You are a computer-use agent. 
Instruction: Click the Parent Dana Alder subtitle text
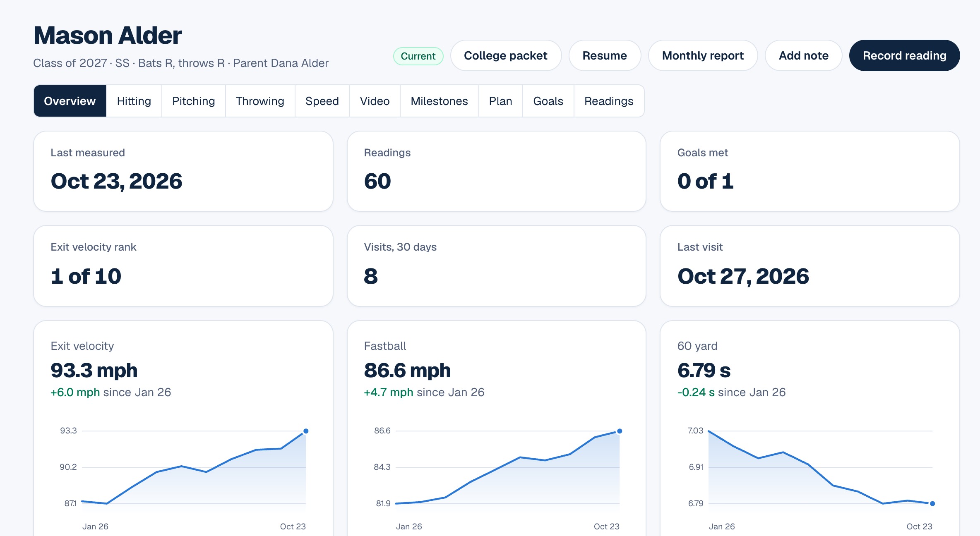tap(281, 63)
